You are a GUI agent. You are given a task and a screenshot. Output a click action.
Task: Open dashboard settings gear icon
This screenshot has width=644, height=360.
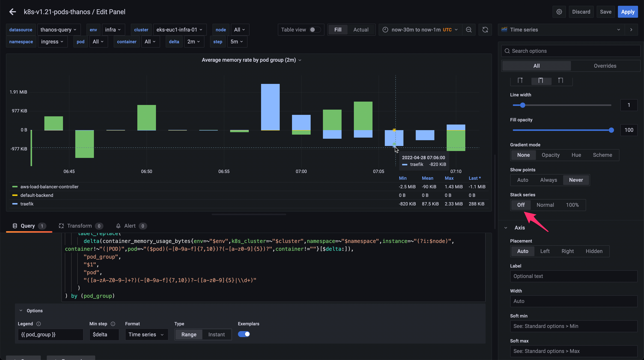click(559, 12)
